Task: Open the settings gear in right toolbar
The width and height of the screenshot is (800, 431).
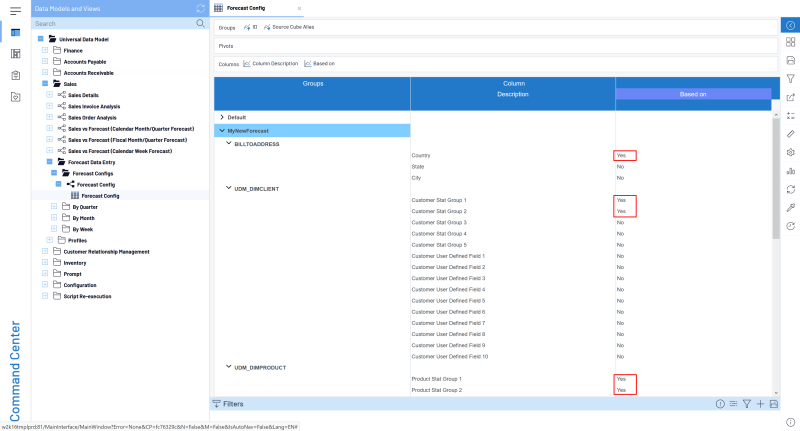Action: click(790, 152)
